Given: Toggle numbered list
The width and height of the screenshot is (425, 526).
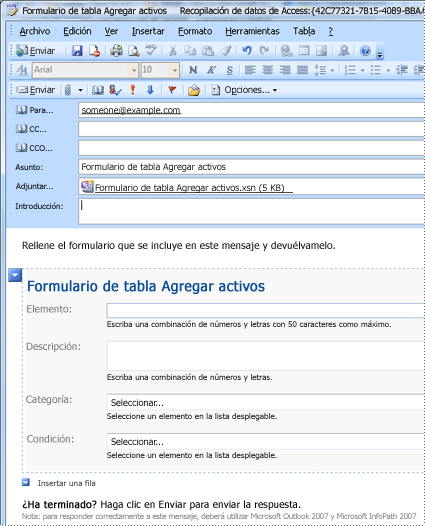Looking at the screenshot, I should pyautogui.click(x=350, y=70).
